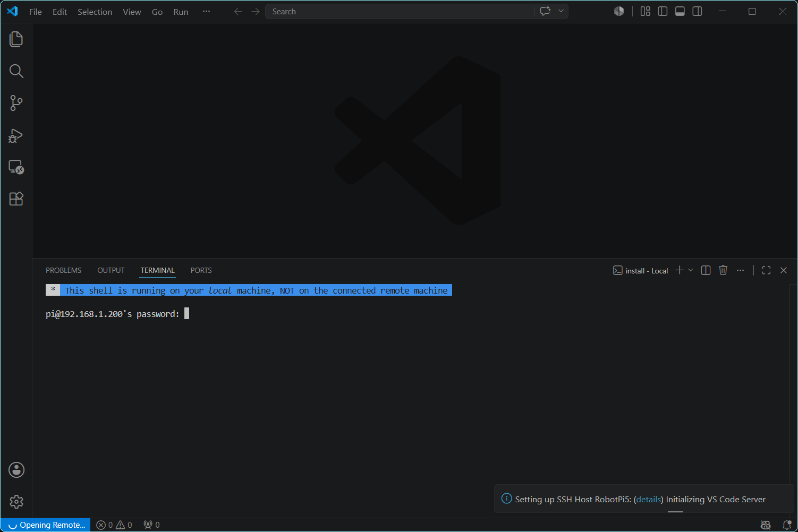The height and width of the screenshot is (532, 798).
Task: Switch to the PORTS tab
Action: point(201,270)
